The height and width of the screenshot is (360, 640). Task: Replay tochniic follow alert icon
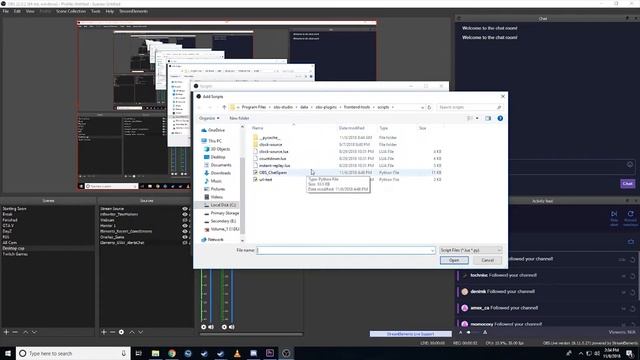click(632, 276)
